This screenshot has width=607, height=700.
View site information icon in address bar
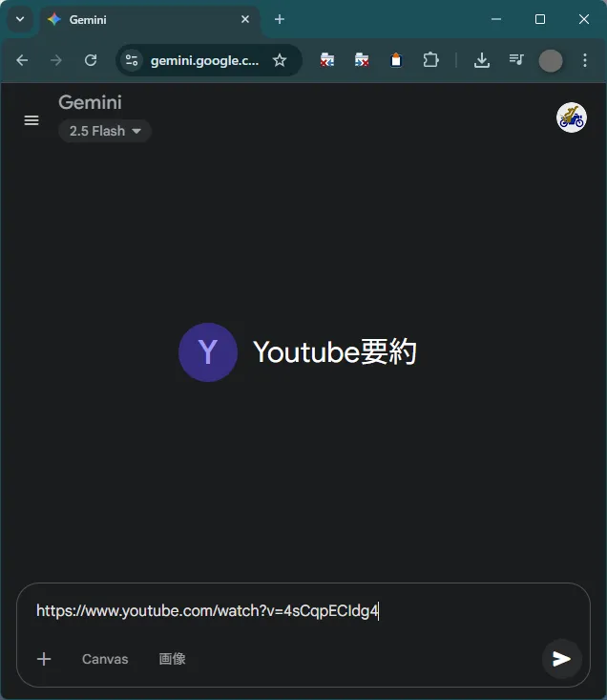coord(132,60)
